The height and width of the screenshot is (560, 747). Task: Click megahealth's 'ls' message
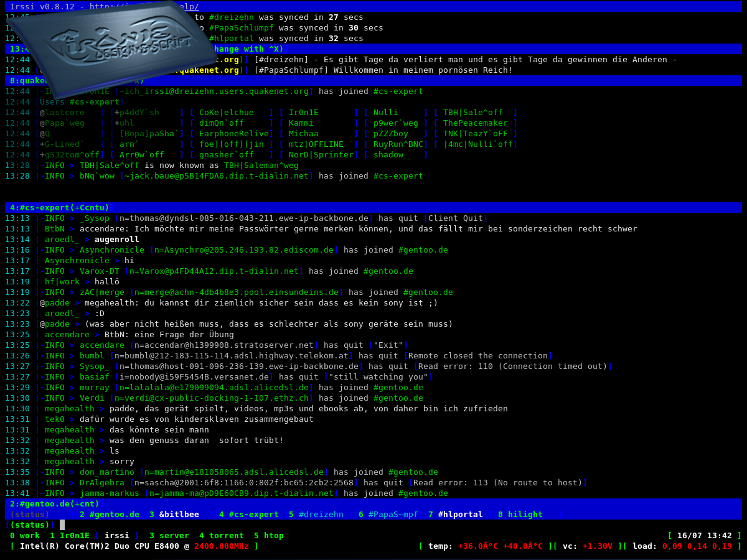point(115,451)
